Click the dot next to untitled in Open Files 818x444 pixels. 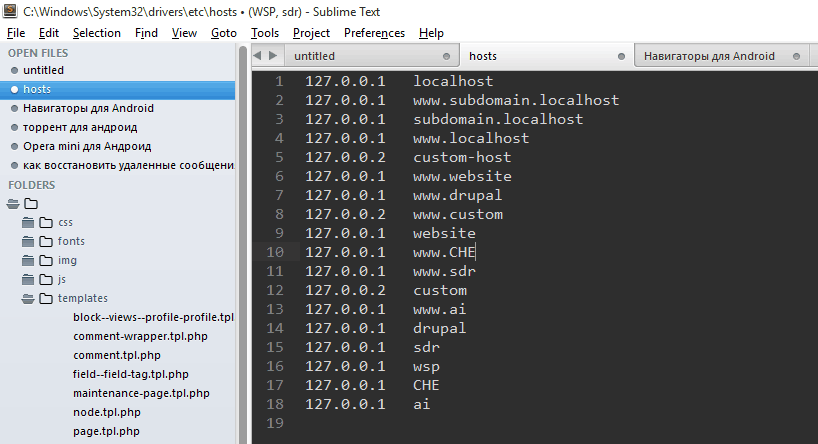13,71
